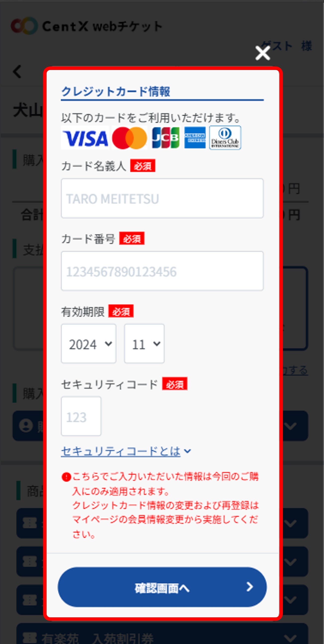324x644 pixels.
Task: Click the American Express logo
Action: (195, 137)
